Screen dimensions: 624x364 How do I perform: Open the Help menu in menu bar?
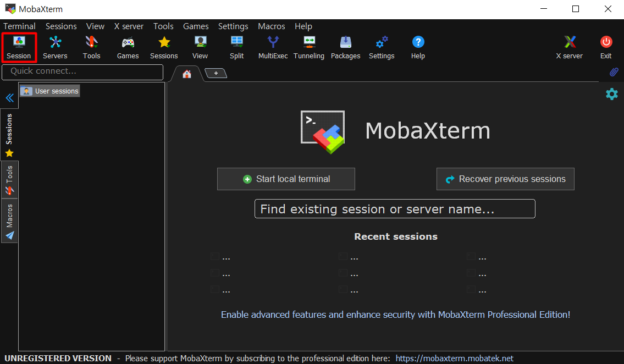point(303,26)
